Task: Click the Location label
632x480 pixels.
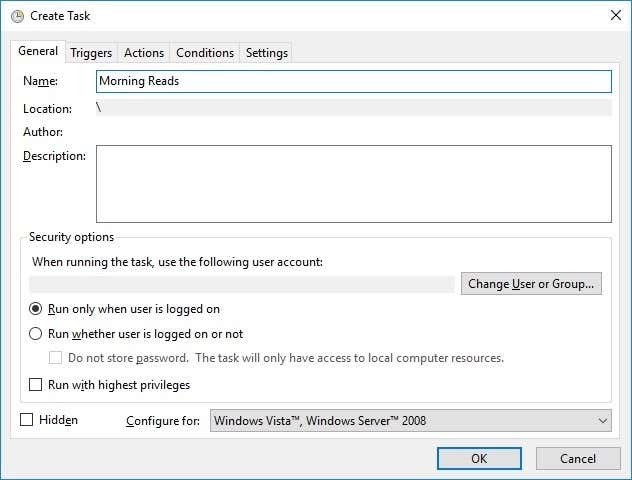Action: click(x=48, y=109)
